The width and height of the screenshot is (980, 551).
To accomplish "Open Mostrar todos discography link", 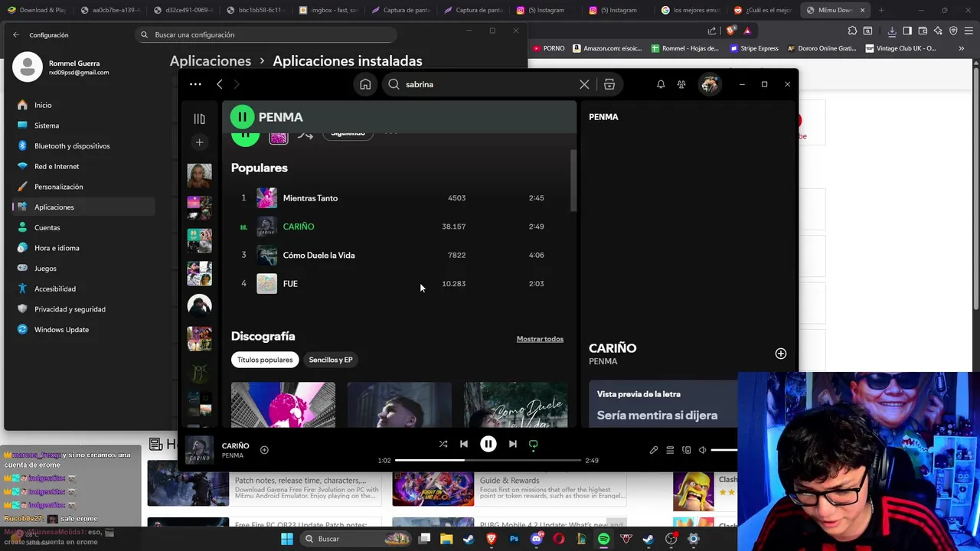I will (x=540, y=339).
